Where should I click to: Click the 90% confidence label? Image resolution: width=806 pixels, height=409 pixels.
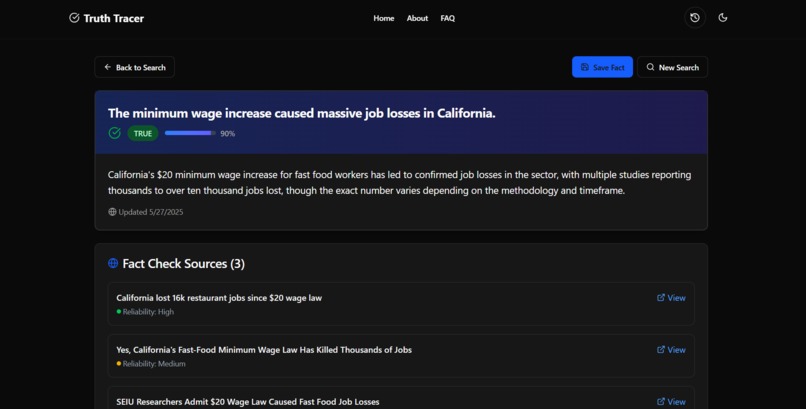228,134
